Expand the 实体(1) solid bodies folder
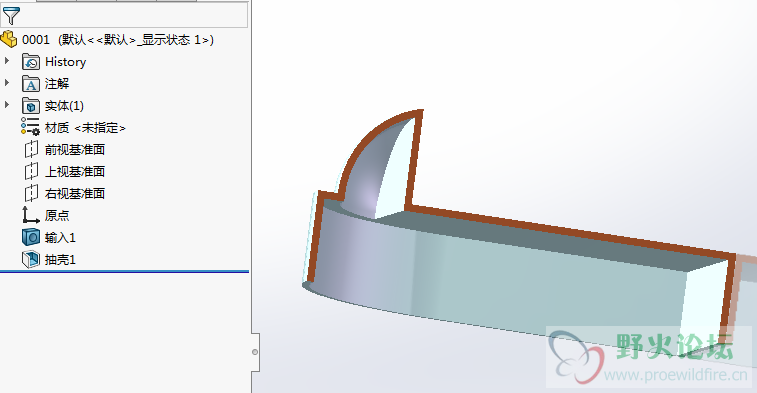 click(x=7, y=105)
